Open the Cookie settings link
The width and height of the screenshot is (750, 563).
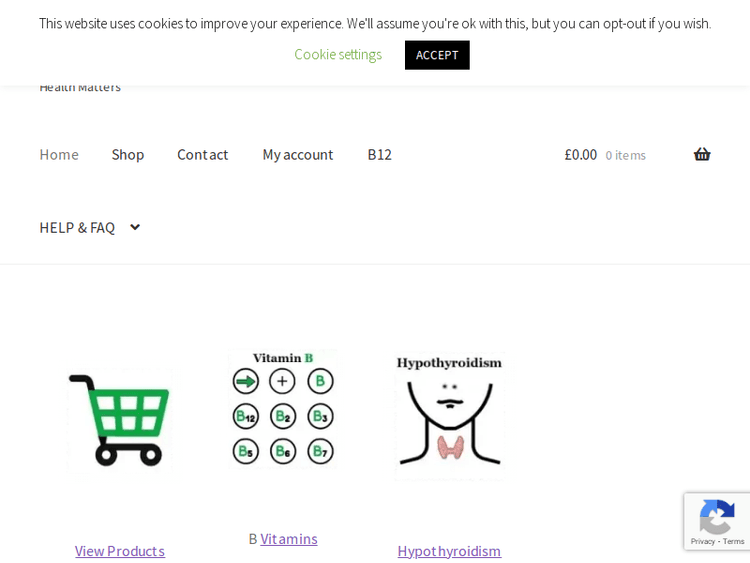pos(338,54)
